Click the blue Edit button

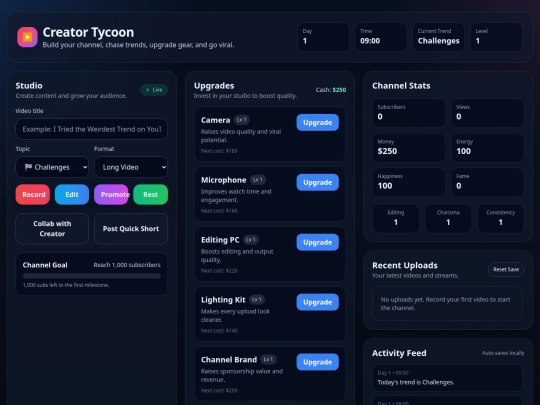(x=72, y=195)
